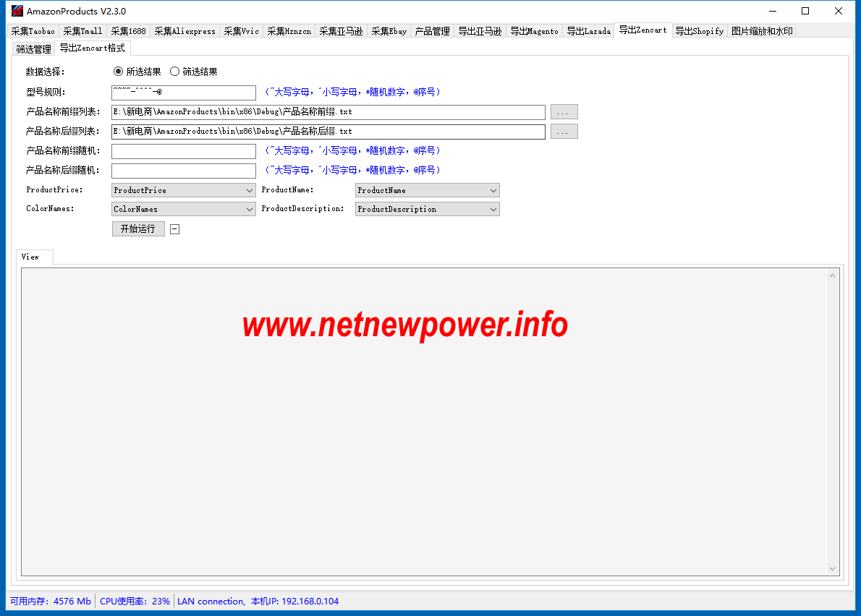This screenshot has height=616, width=861.
Task: Switch to the 采集1688 tab
Action: pyautogui.click(x=129, y=31)
